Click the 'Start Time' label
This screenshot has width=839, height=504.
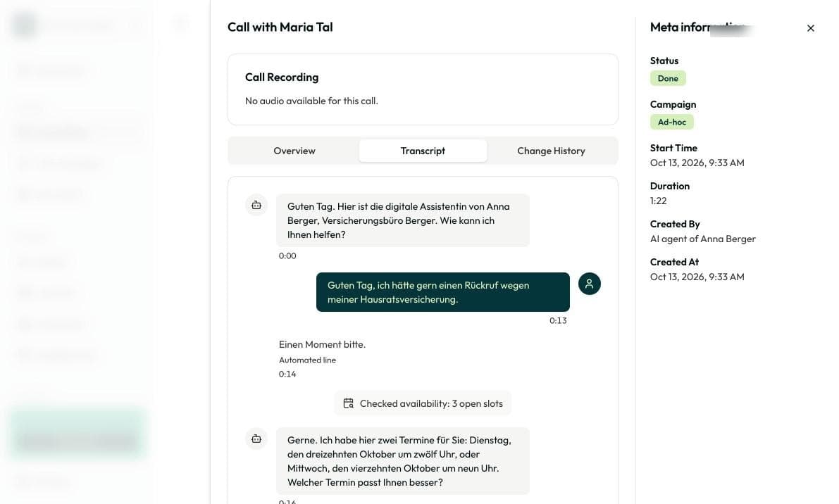tap(673, 148)
